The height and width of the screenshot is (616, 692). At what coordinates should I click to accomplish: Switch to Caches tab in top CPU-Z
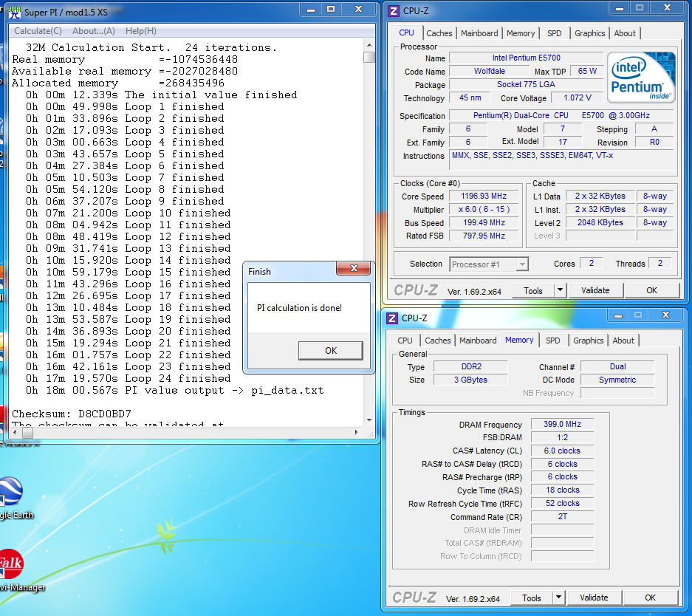point(439,33)
